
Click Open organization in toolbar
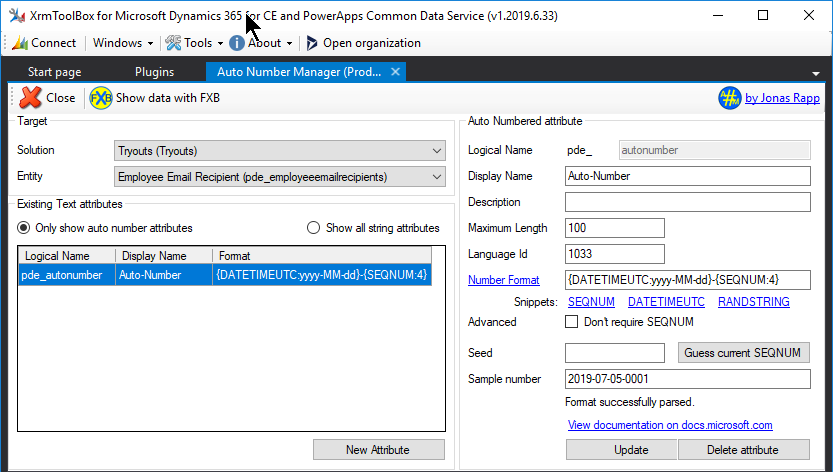click(363, 43)
